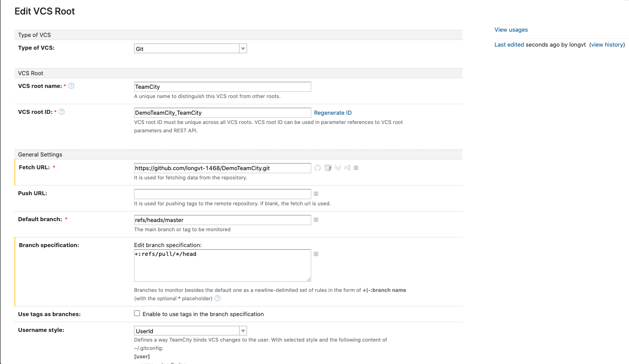Focus the VCS root name field
Image resolution: width=629 pixels, height=364 pixels.
point(222,87)
